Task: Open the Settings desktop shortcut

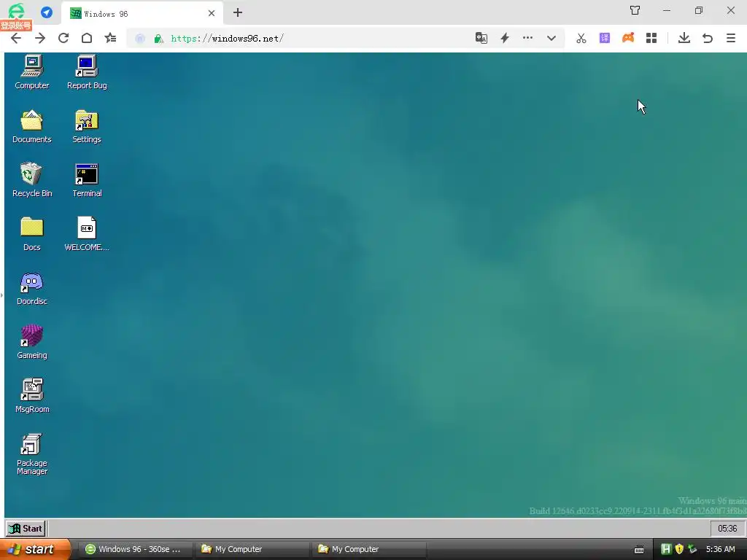Action: [87, 126]
